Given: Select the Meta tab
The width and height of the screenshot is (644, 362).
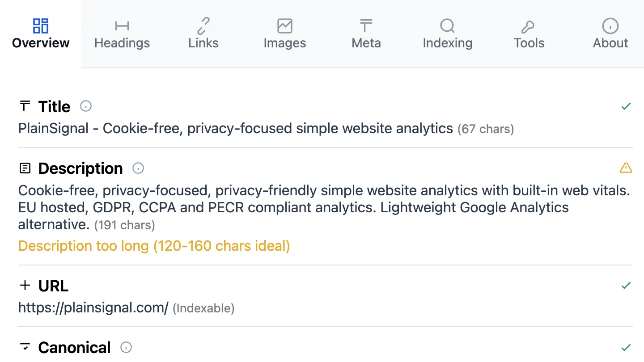Looking at the screenshot, I should point(366,34).
